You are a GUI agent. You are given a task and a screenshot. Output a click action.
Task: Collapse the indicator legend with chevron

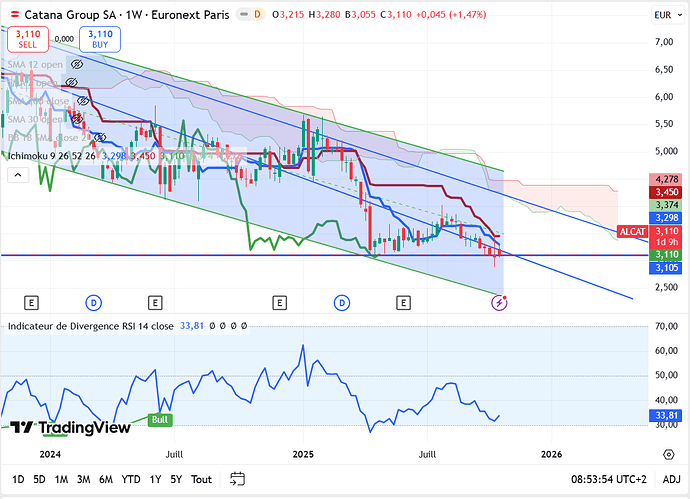click(17, 175)
